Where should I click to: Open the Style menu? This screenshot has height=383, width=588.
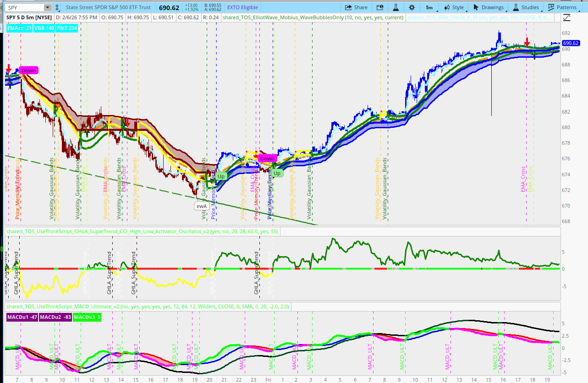pos(453,7)
